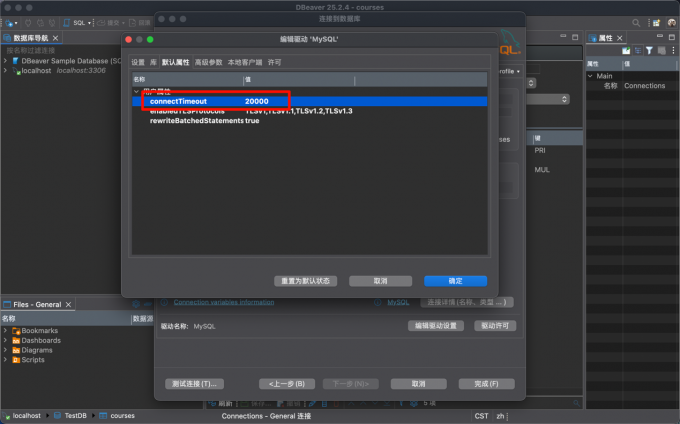
Task: Open Connection variables information link
Action: [x=224, y=302]
